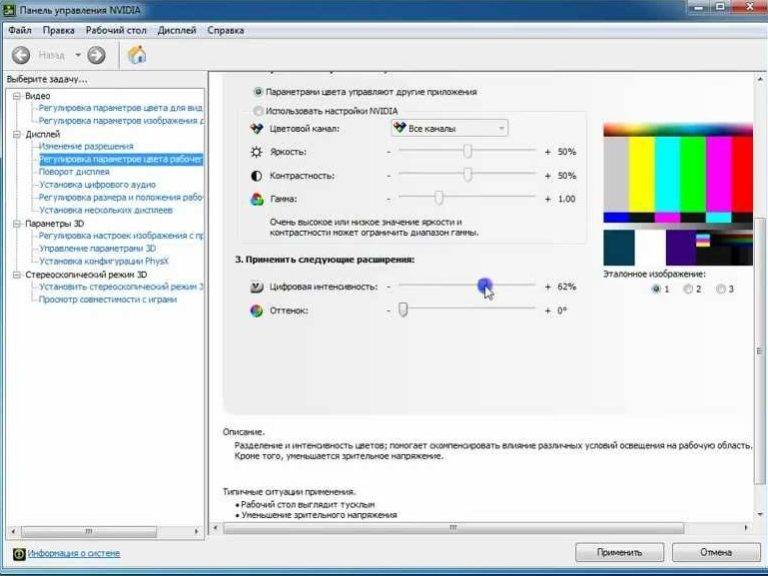Click the hue color wheel icon

256,311
